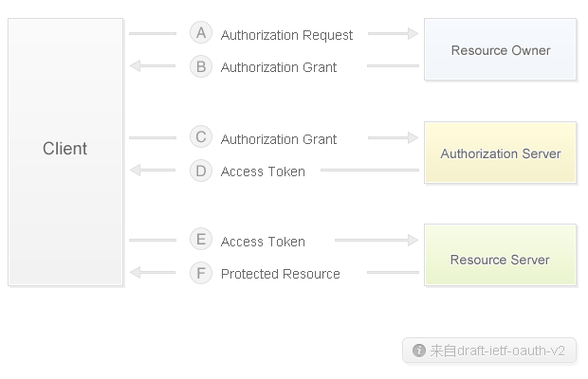Click the Authorization Request label
The image size is (588, 379).
(x=286, y=35)
